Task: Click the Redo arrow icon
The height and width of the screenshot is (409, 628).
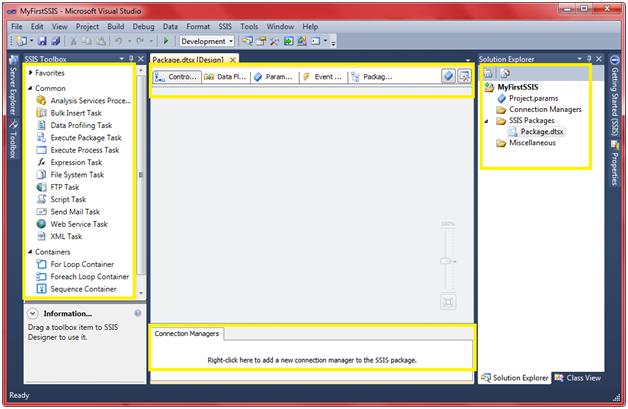Action: point(140,41)
